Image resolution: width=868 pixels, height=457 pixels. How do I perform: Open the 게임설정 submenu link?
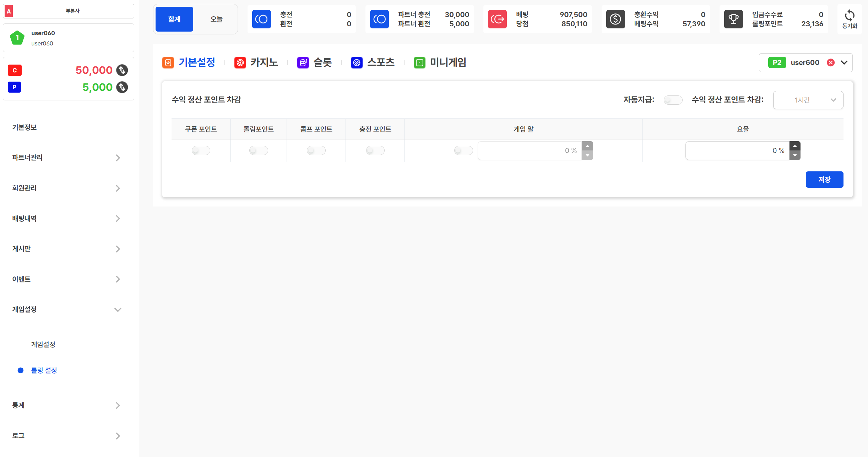pos(43,344)
